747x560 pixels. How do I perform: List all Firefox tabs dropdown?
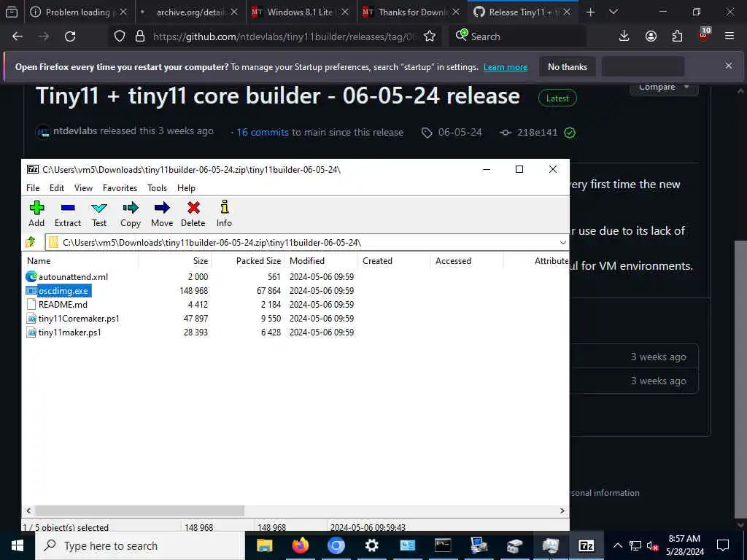(x=614, y=12)
